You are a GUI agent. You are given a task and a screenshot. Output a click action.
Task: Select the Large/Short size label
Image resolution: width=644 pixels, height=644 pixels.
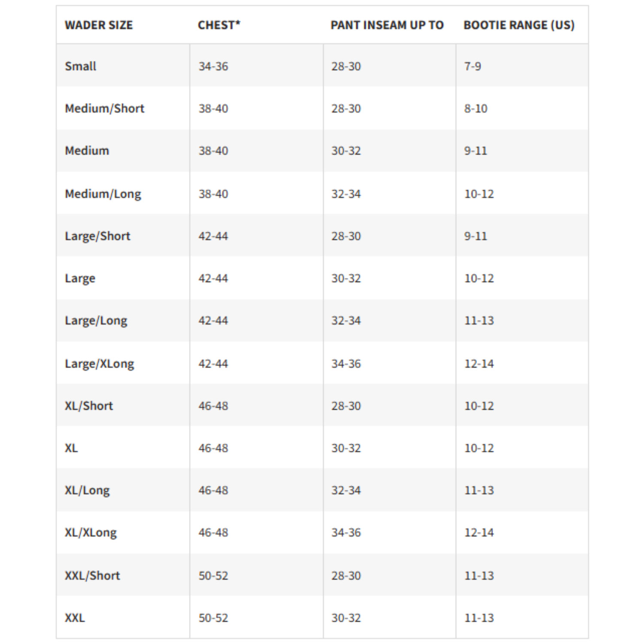[x=97, y=236]
